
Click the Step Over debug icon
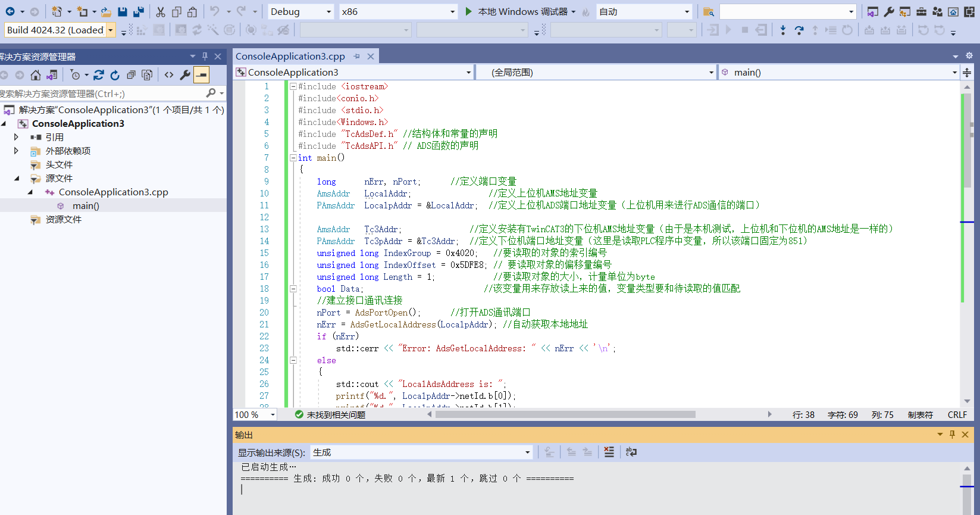(x=799, y=30)
